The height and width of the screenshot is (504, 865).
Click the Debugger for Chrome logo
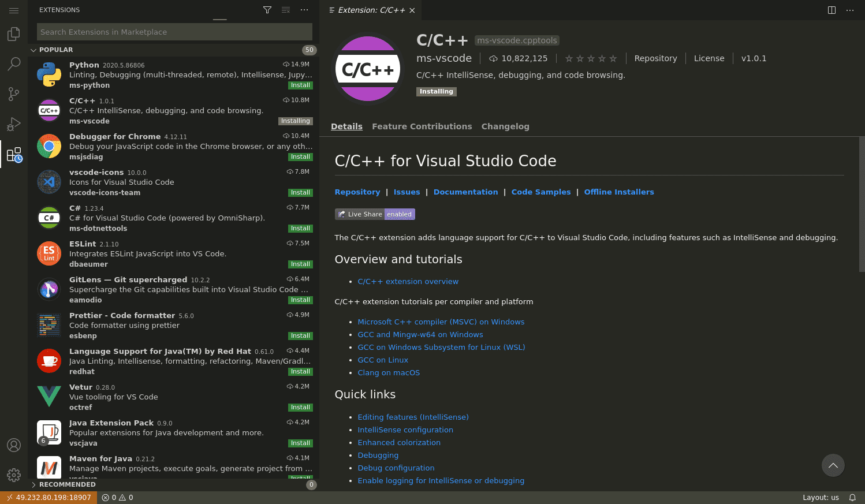(49, 146)
